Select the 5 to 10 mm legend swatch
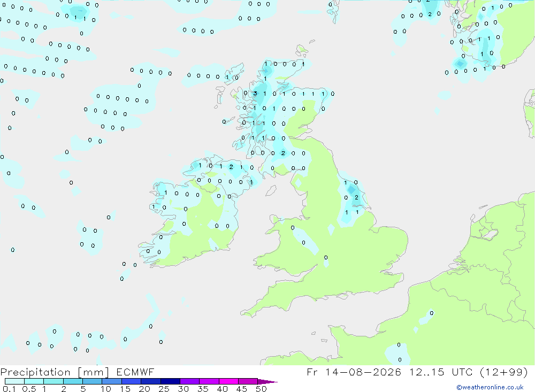Viewport: 535px width, 392px height. click(92, 381)
